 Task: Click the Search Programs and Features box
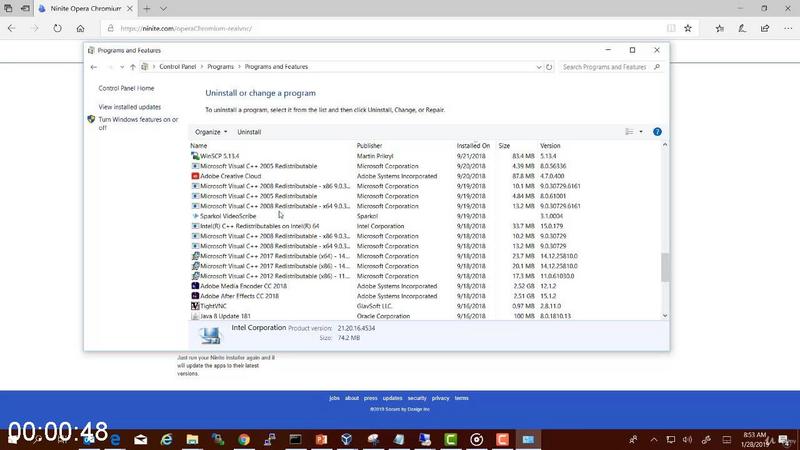click(610, 67)
